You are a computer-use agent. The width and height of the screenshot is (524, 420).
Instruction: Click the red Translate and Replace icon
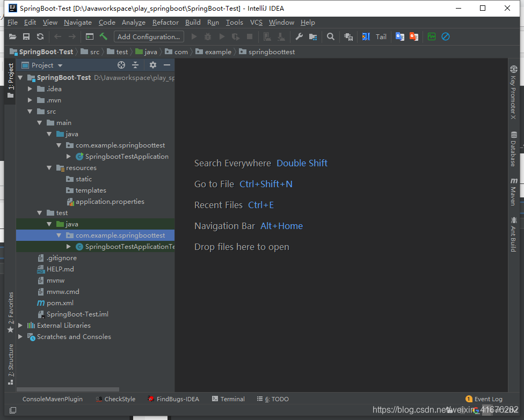point(414,36)
